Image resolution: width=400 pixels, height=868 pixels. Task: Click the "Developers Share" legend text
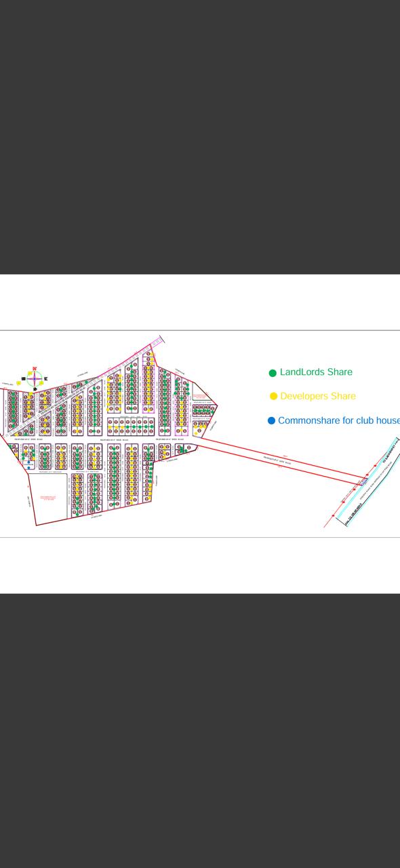point(317,396)
